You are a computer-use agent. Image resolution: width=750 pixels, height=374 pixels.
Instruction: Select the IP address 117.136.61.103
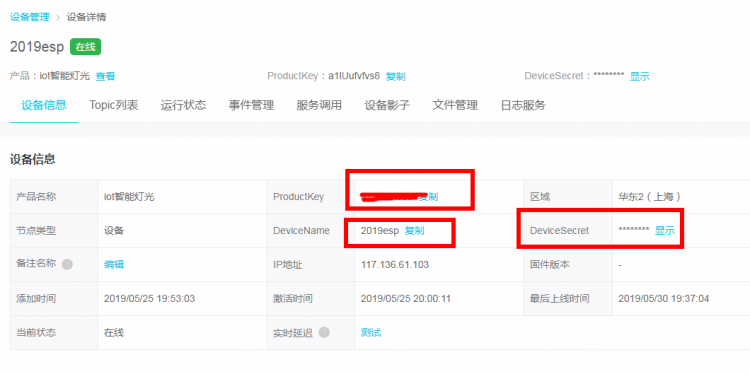395,264
